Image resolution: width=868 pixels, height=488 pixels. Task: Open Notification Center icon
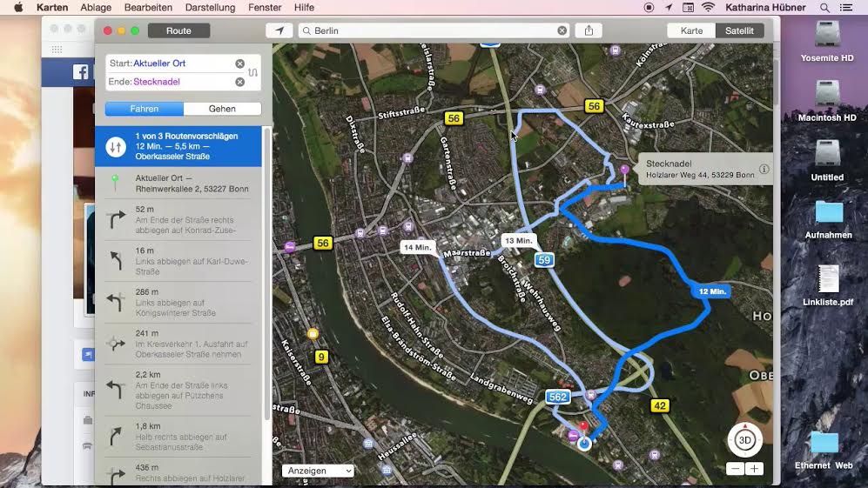[x=846, y=7]
